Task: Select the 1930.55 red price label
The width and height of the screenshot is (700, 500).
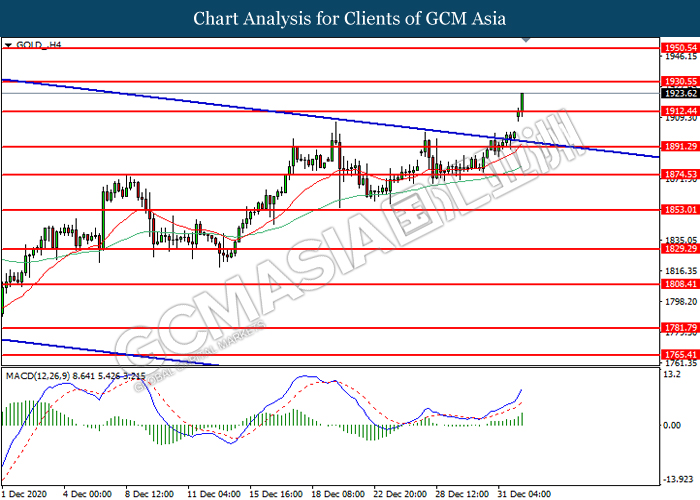Action: [x=680, y=81]
